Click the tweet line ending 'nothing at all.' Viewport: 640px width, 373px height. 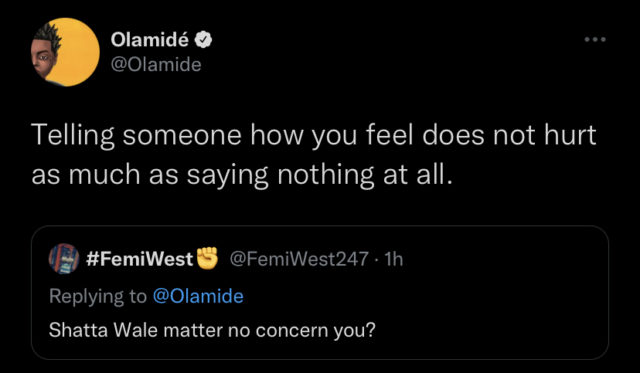(242, 175)
